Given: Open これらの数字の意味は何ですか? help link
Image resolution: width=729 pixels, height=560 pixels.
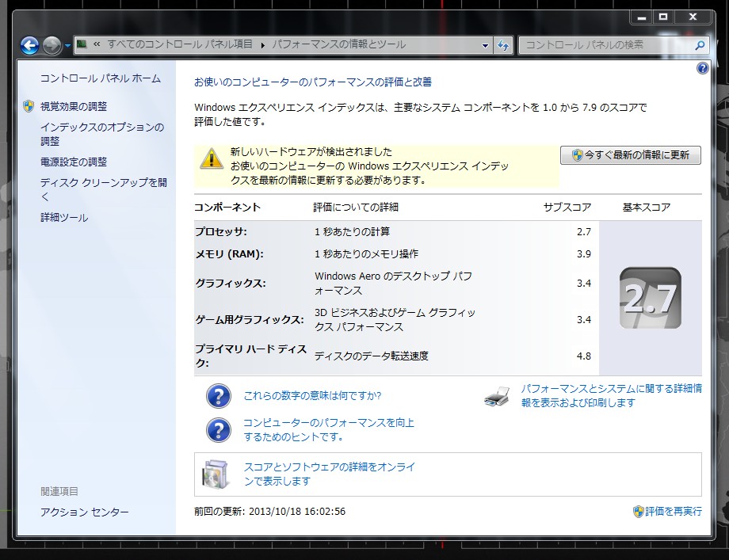Looking at the screenshot, I should (x=312, y=395).
